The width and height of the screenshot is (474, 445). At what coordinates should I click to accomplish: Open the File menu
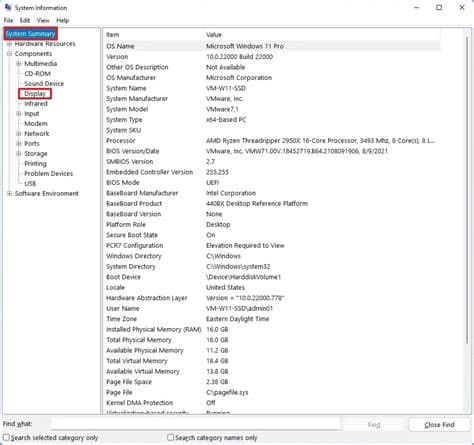point(8,21)
